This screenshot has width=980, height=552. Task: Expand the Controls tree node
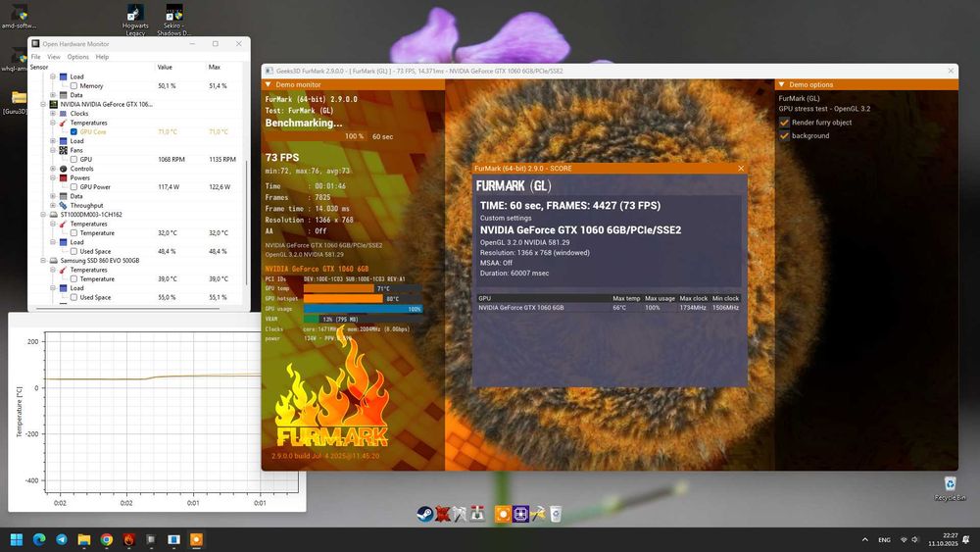point(53,169)
